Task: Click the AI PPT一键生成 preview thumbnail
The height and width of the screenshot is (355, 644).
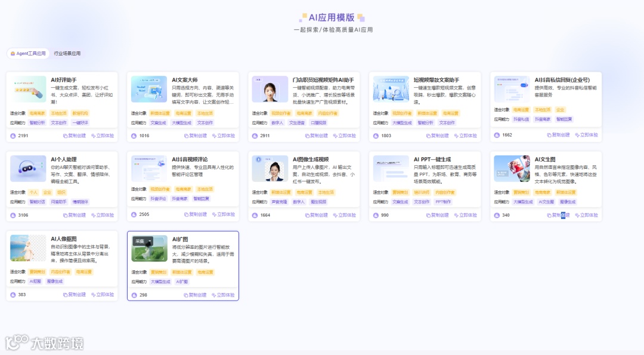Action: pyautogui.click(x=391, y=168)
